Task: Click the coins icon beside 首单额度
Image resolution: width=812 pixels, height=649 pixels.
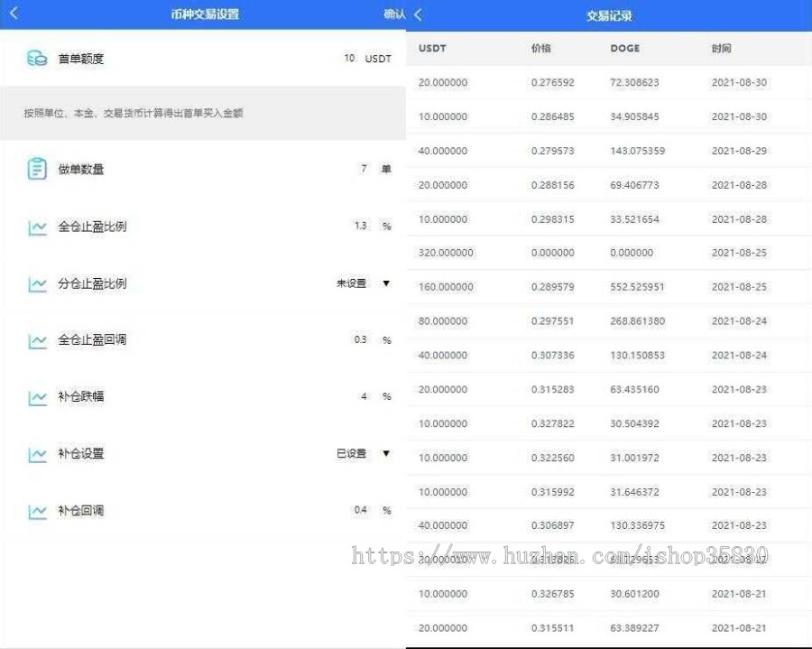Action: coord(37,59)
